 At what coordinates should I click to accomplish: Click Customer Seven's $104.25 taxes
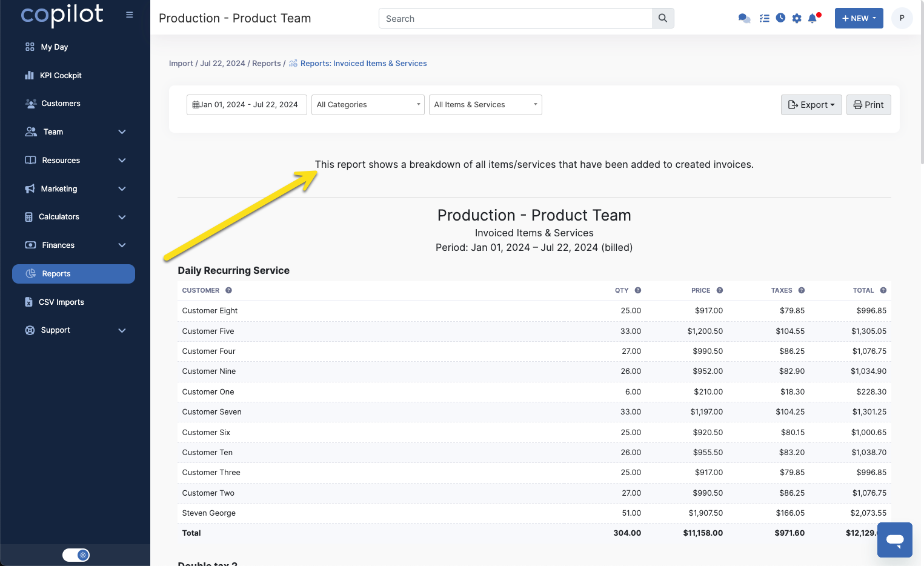(x=790, y=412)
